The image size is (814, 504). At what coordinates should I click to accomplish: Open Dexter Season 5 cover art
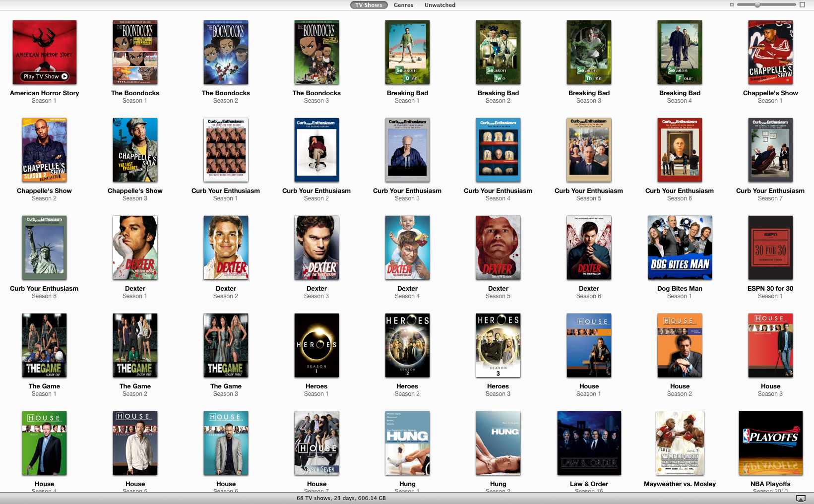[x=498, y=248]
